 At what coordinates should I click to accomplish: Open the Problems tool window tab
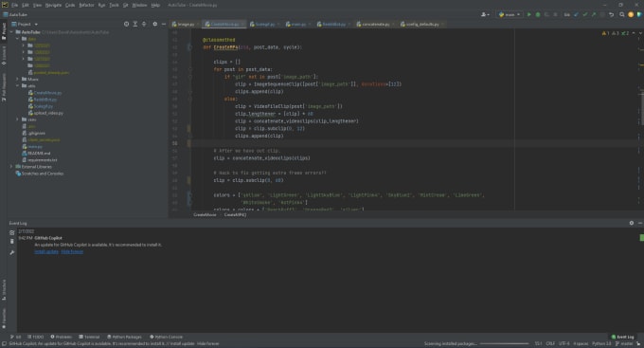[x=62, y=337]
